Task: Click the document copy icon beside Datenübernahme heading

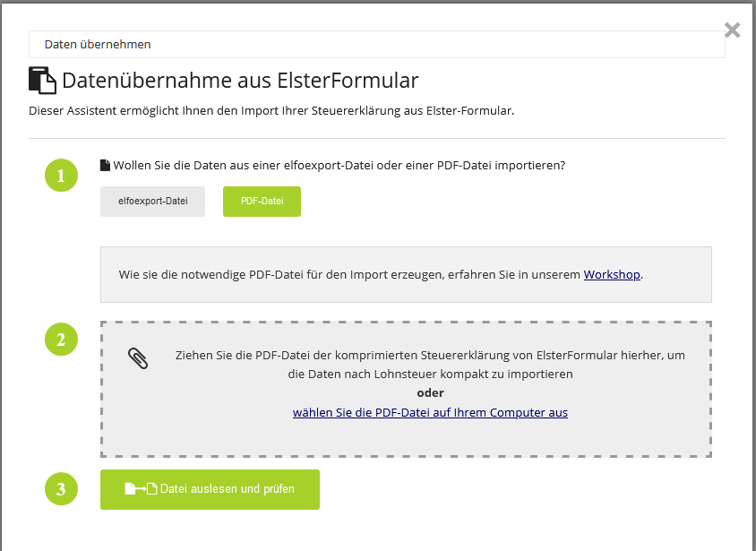Action: click(42, 80)
